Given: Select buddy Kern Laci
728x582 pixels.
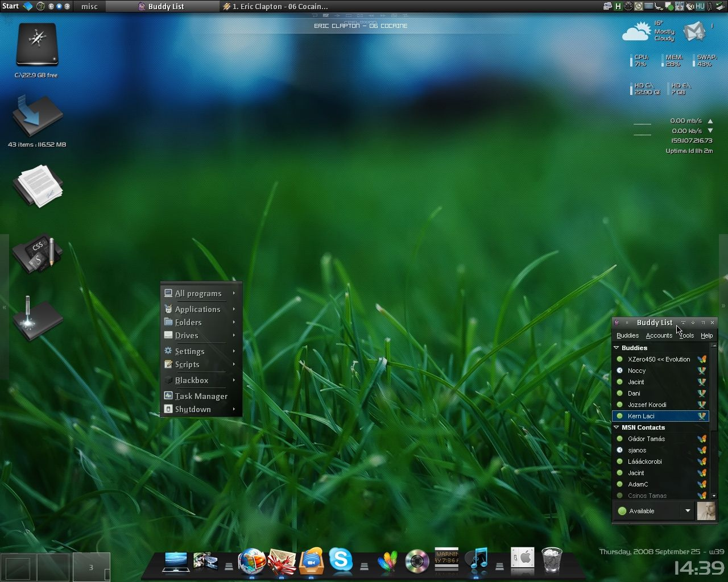Looking at the screenshot, I should [661, 416].
